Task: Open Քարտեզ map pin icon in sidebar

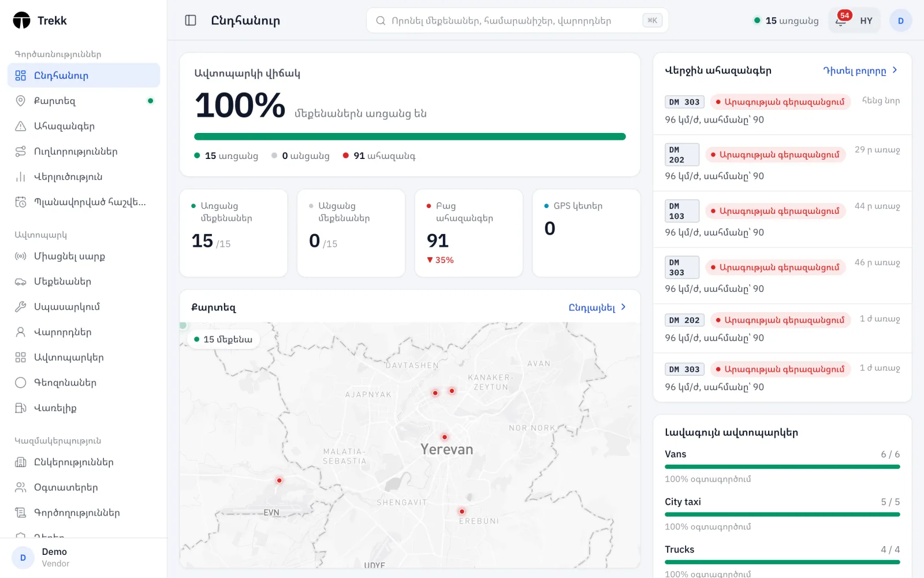Action: click(21, 101)
